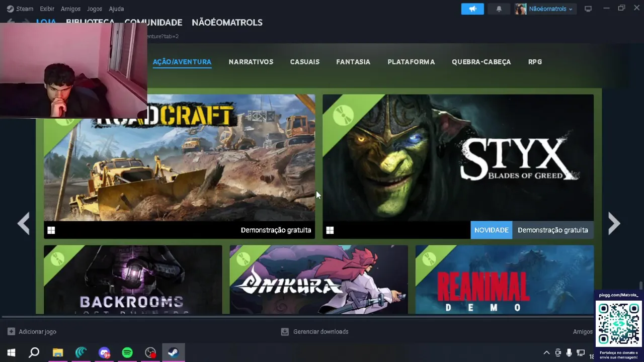
Task: Open the Amigos chat button at the bottom right
Action: click(x=583, y=331)
